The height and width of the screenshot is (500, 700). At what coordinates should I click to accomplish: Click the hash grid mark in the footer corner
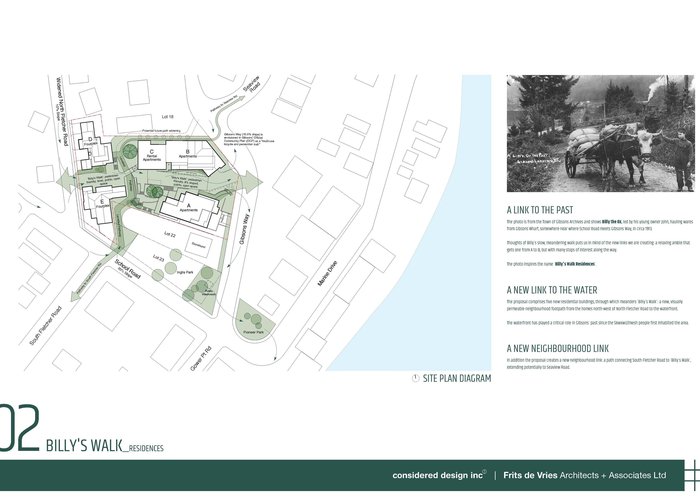click(x=690, y=474)
